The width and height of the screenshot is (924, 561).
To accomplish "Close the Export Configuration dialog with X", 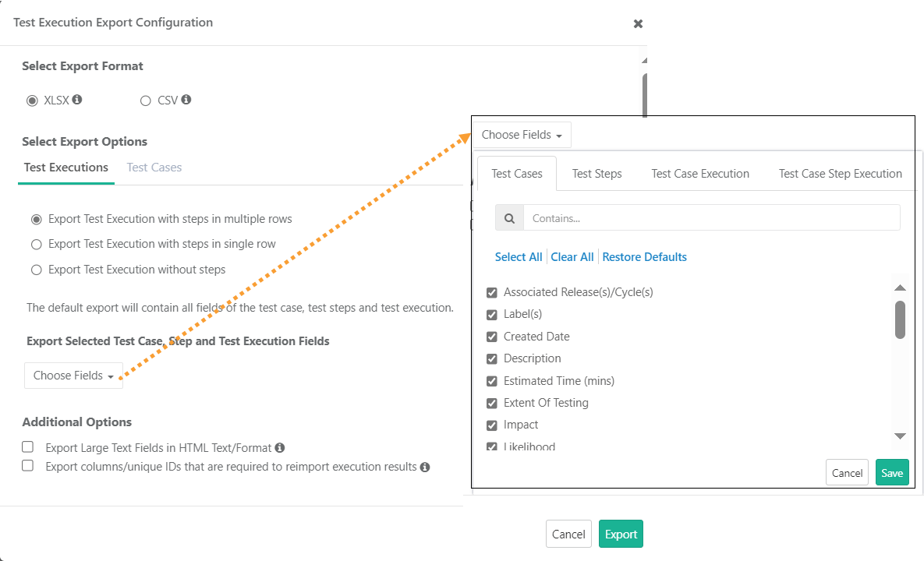I will tap(638, 23).
